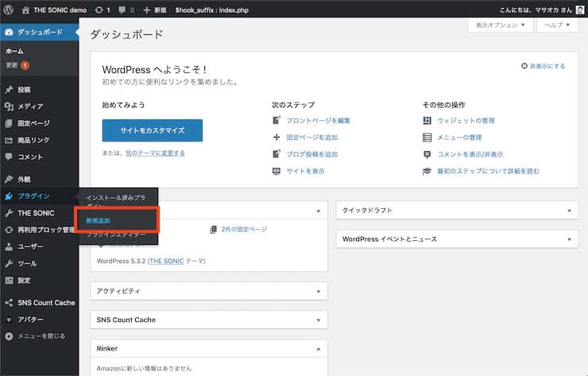This screenshot has width=588, height=376.
Task: Select 新規追加 in Plugins submenu
Action: 99,220
